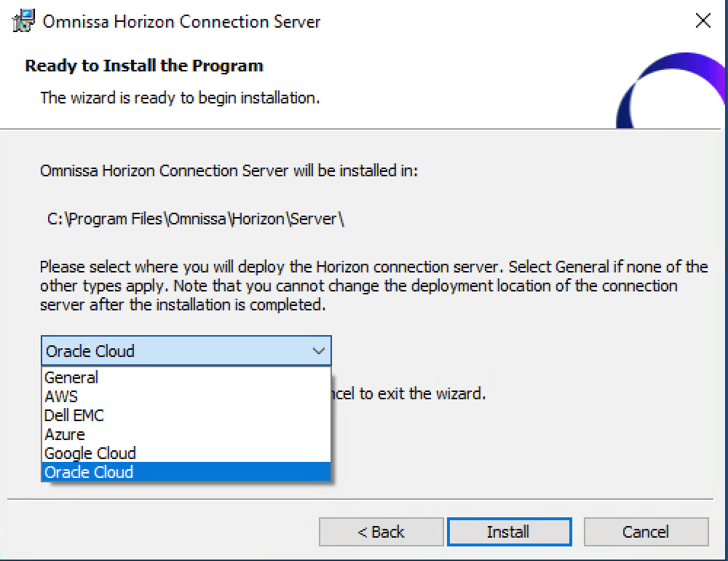Go to previous step with Back button
728x561 pixels.
coord(381,532)
